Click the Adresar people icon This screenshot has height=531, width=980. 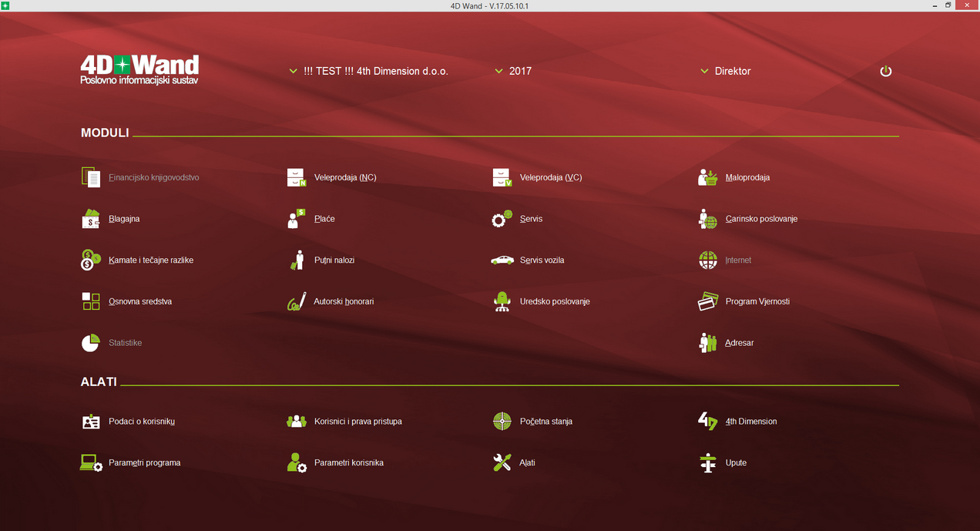(x=708, y=343)
